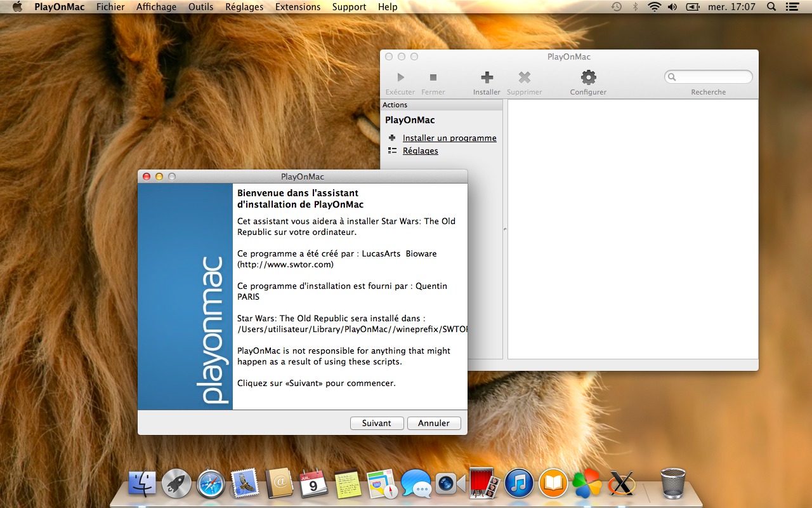Open Notification Center list icon
Image resolution: width=812 pixels, height=508 pixels.
(x=791, y=7)
